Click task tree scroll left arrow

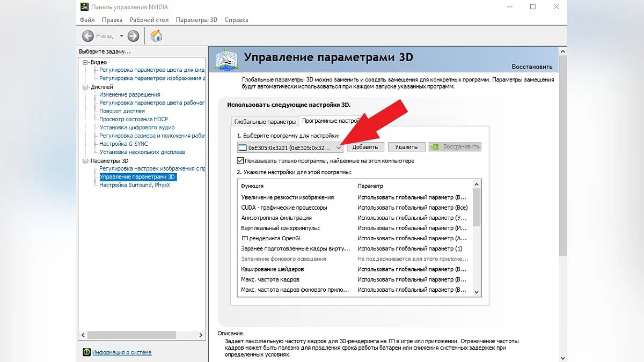(x=83, y=335)
